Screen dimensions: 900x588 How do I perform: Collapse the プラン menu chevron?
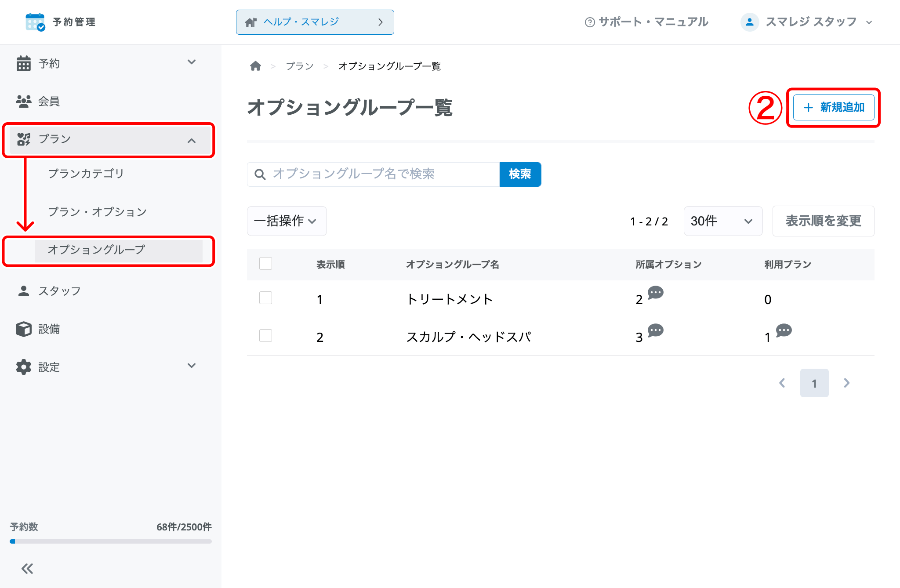pos(192,141)
